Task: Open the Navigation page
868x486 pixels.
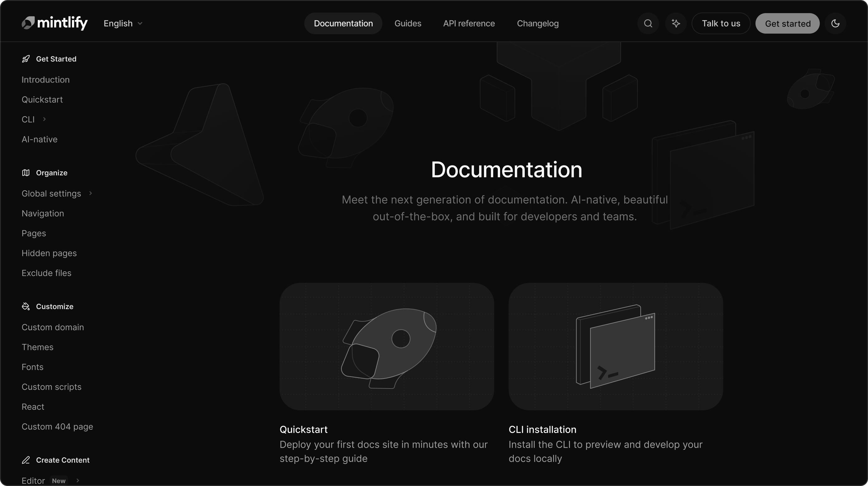Action: tap(43, 213)
